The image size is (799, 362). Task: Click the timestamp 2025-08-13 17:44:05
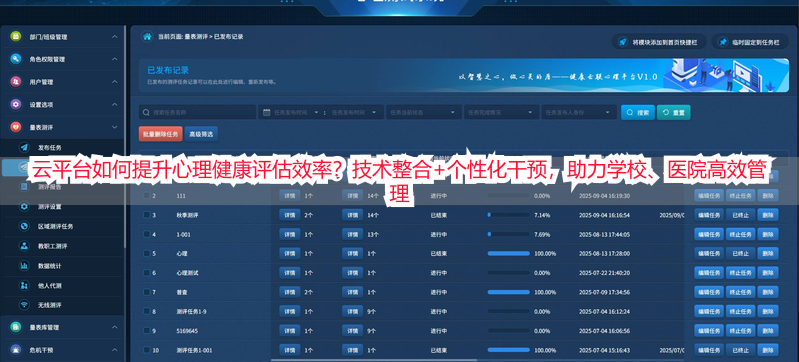pos(604,234)
